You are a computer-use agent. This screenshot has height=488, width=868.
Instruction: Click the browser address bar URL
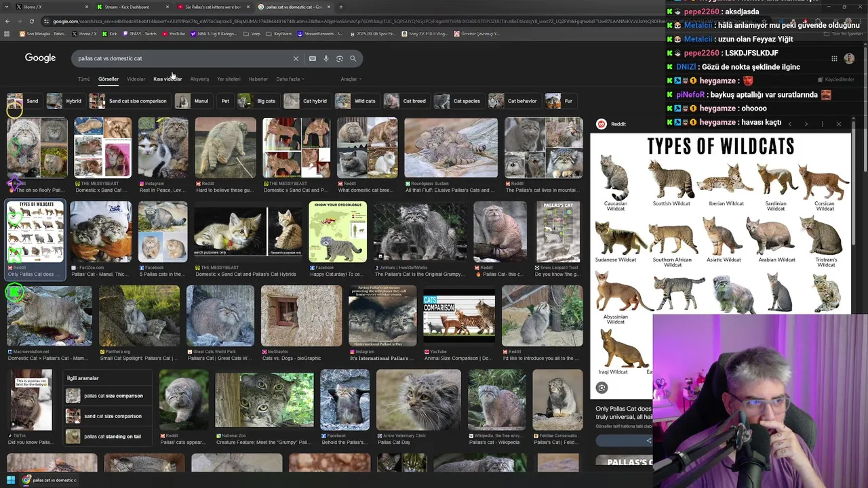tap(353, 21)
